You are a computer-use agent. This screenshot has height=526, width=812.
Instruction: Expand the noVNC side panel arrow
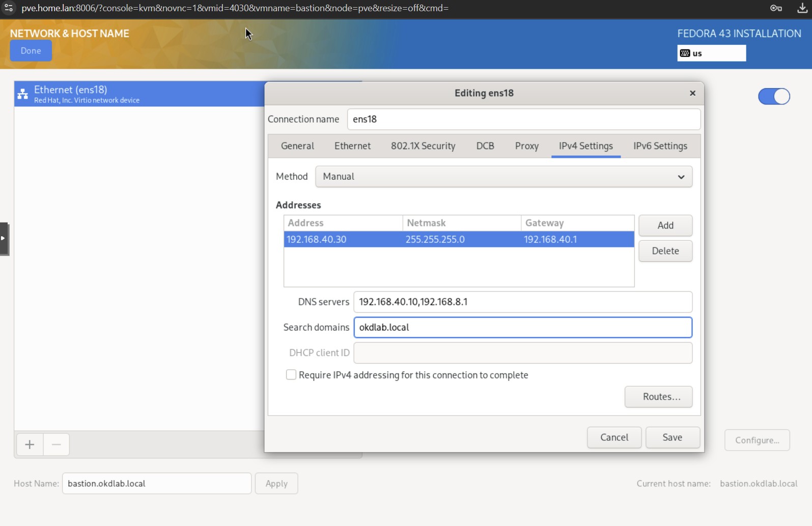point(4,238)
